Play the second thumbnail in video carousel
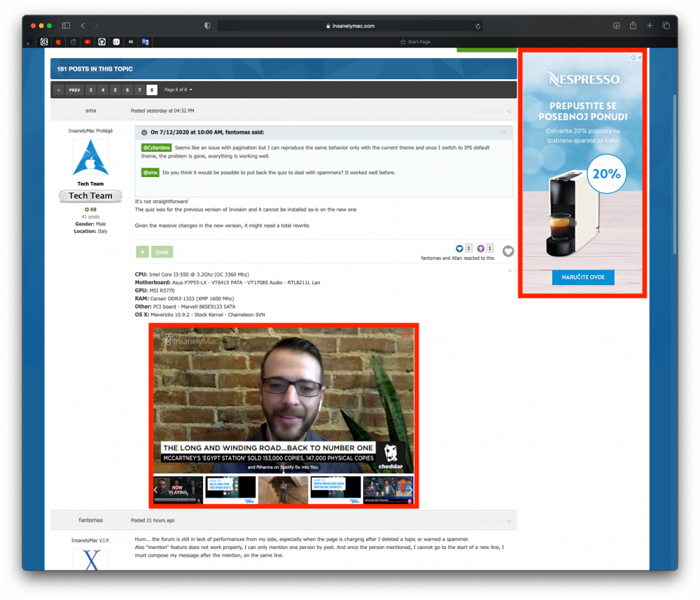The height and width of the screenshot is (600, 700). tap(231, 490)
